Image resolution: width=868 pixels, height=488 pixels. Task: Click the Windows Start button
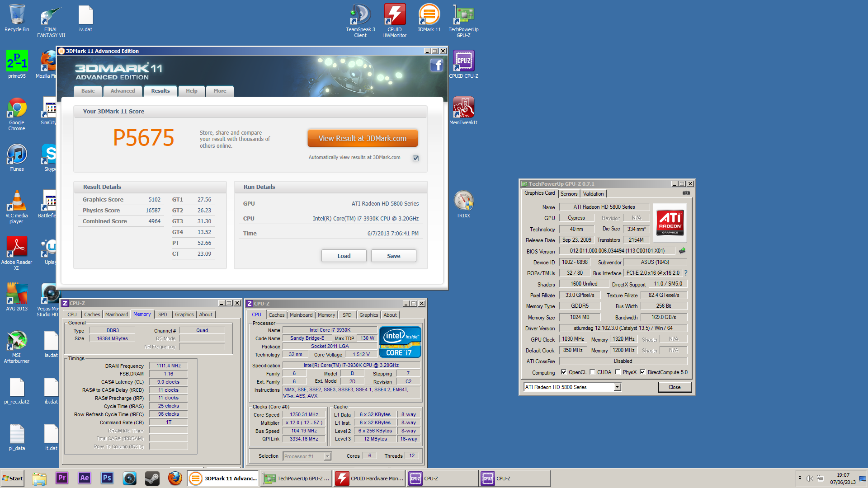point(13,479)
